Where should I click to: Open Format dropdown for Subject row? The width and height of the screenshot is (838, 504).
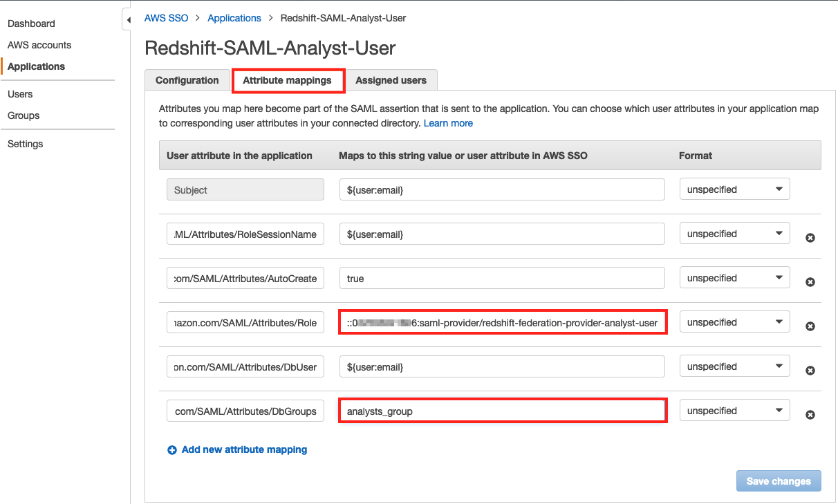(x=735, y=189)
